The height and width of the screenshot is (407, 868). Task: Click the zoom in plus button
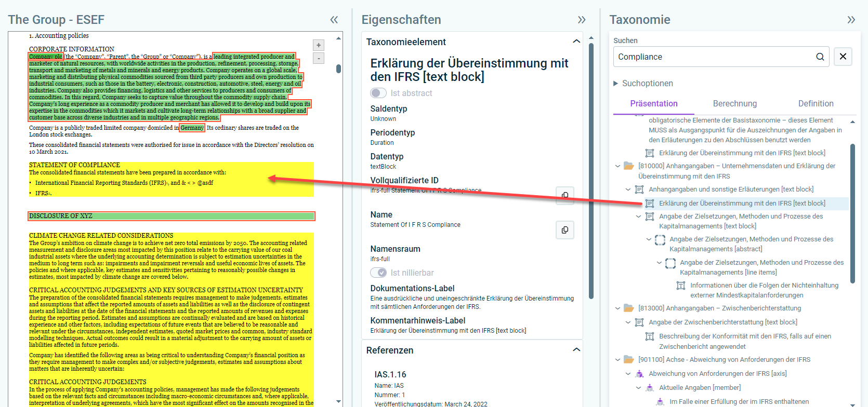[319, 45]
